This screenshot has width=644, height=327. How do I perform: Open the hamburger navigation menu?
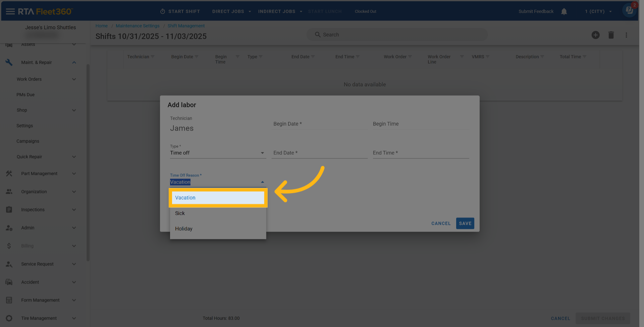click(x=10, y=11)
